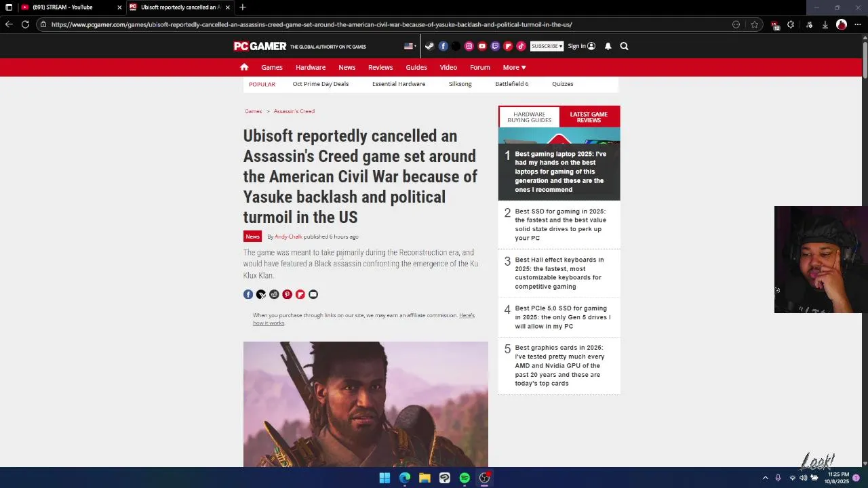Reload the page with refresh button
This screenshot has height=488, width=868.
(x=25, y=24)
